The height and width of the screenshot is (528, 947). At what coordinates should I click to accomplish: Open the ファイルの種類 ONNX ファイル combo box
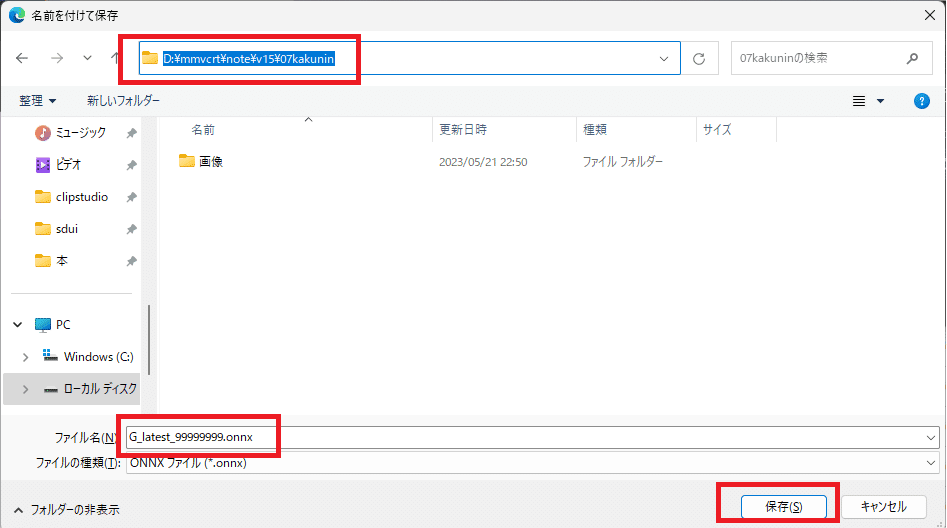[532, 463]
